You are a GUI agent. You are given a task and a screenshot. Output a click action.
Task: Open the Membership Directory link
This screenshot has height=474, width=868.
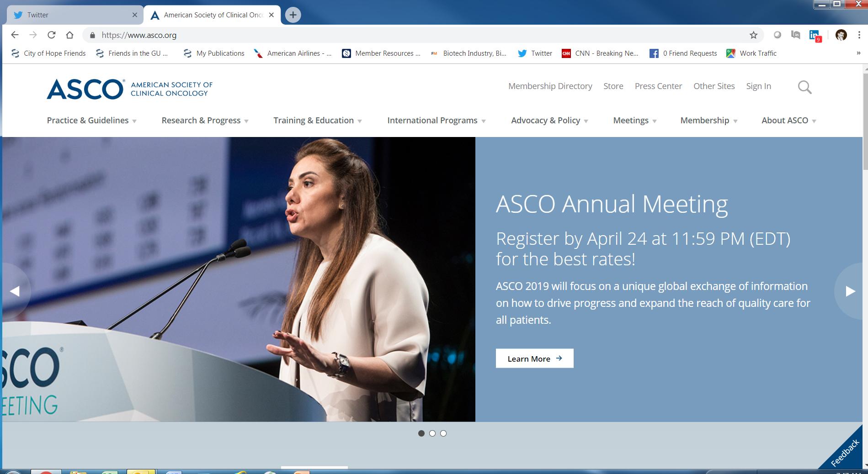[x=550, y=86]
